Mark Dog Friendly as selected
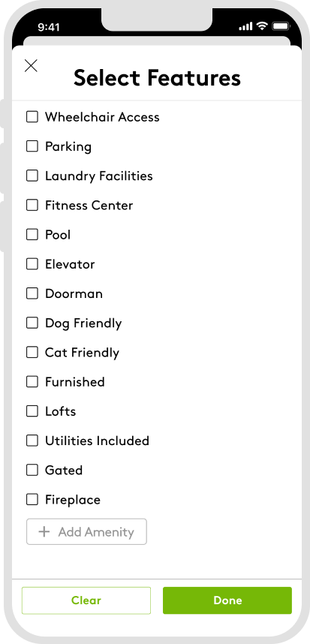This screenshot has height=644, width=310. coord(32,323)
